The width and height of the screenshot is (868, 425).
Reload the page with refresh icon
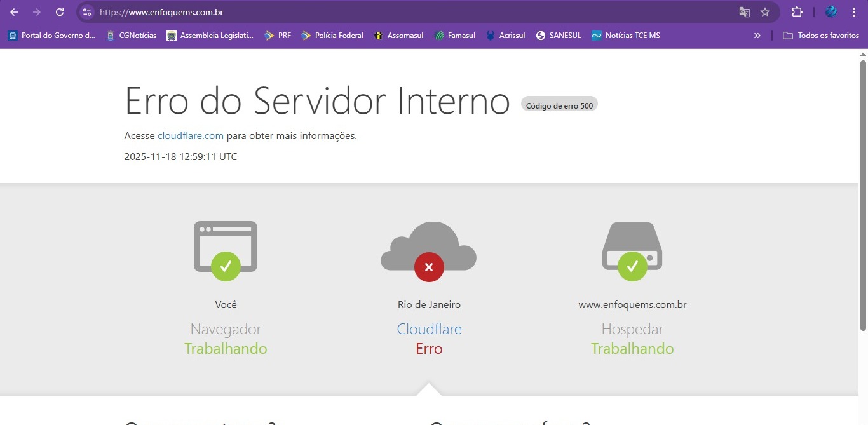(60, 12)
